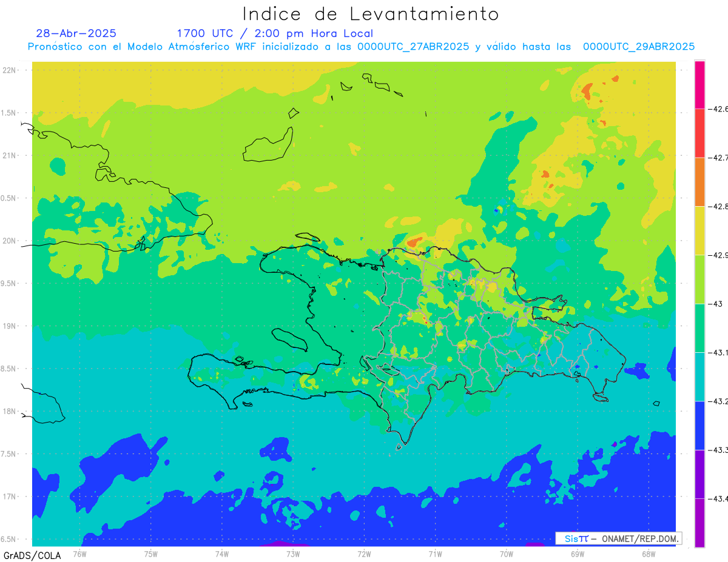This screenshot has width=728, height=562.
Task: Click the '21N' latitude label
Action: point(9,155)
